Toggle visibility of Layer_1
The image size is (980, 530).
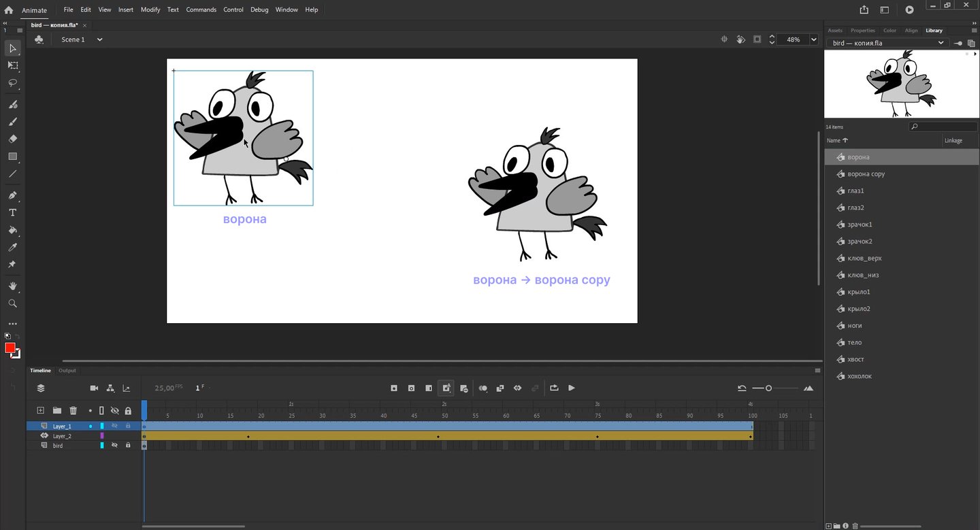[x=114, y=426]
